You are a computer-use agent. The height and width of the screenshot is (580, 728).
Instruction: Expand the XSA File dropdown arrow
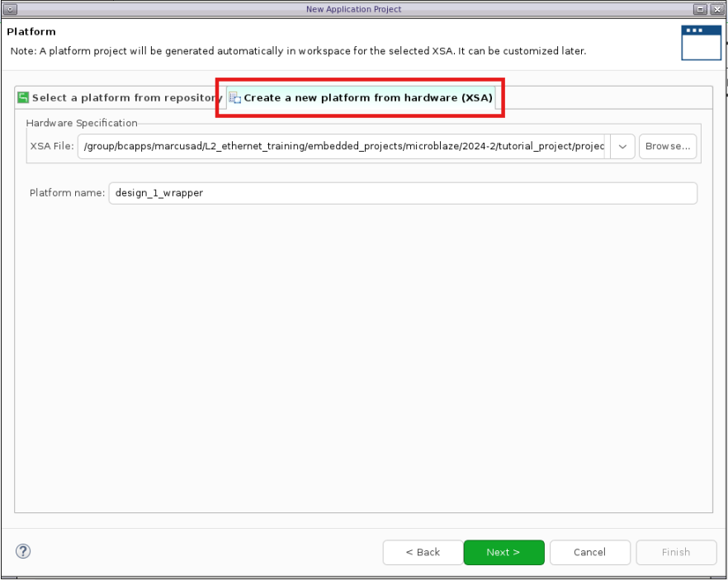click(x=622, y=146)
